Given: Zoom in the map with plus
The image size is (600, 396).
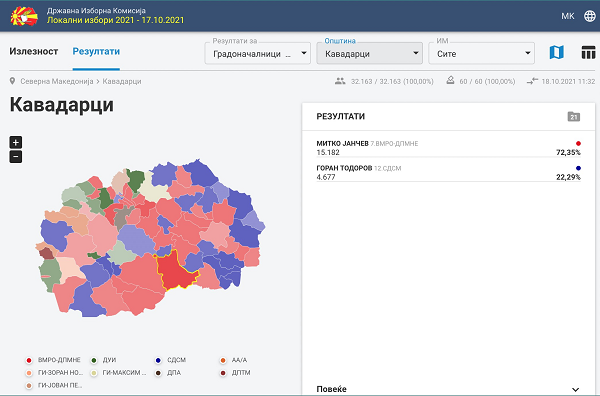Looking at the screenshot, I should click(x=16, y=142).
